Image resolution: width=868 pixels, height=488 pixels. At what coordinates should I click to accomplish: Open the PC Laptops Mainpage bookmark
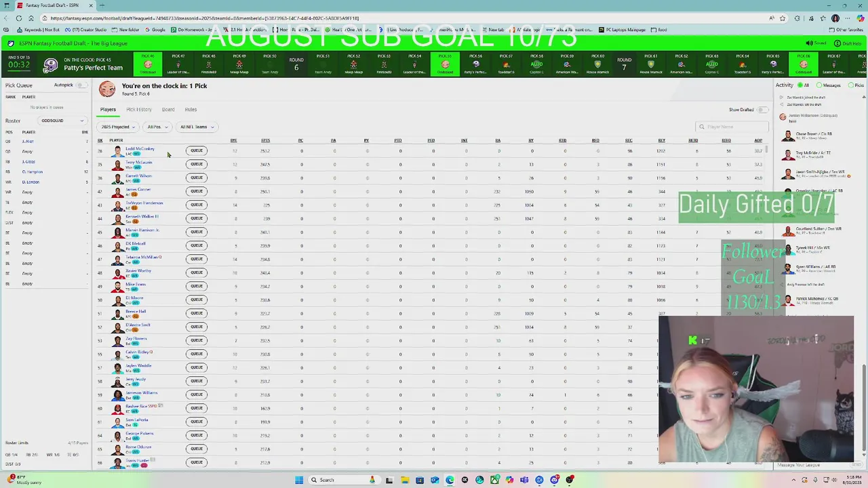point(622,30)
